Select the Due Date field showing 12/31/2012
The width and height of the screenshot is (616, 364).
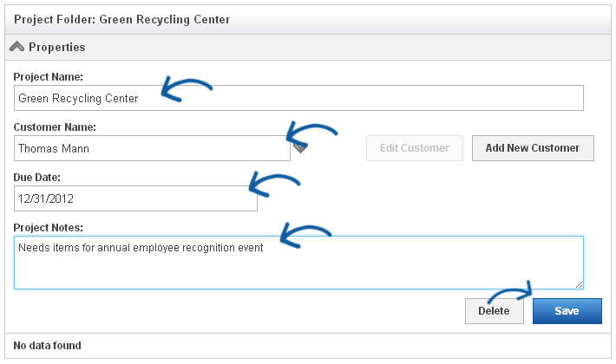pyautogui.click(x=135, y=198)
